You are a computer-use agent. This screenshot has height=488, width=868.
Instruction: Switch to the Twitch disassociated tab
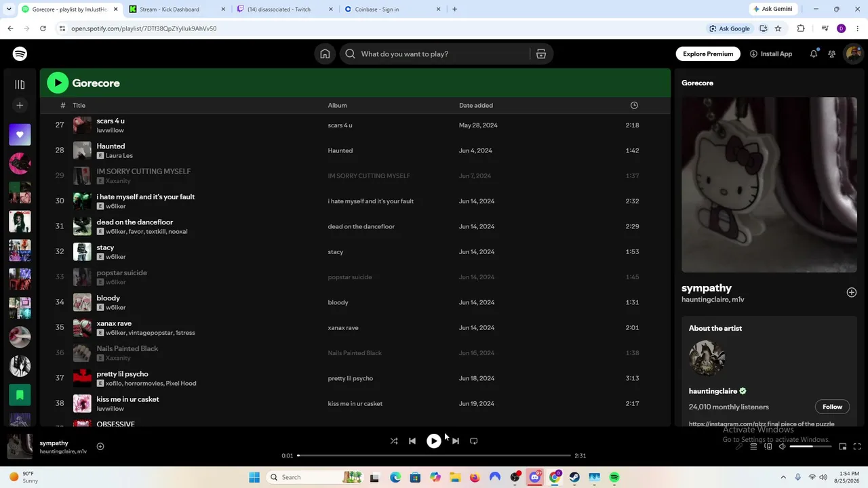pyautogui.click(x=286, y=9)
